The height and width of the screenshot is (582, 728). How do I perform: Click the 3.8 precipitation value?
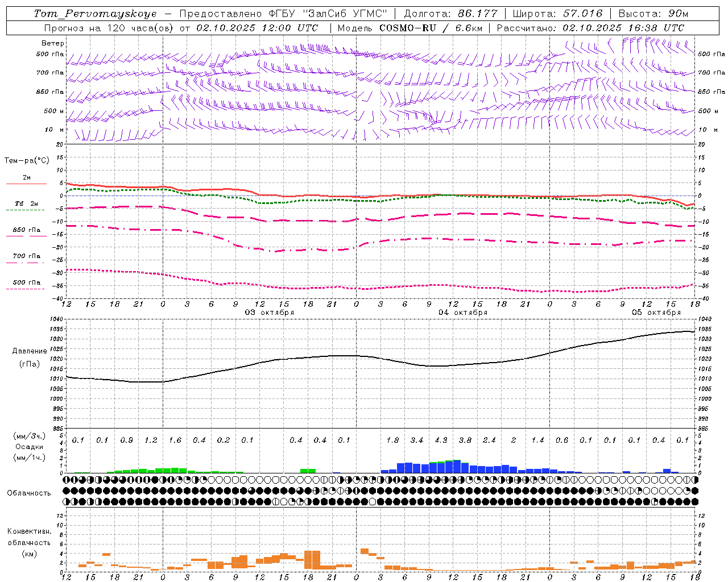point(465,440)
